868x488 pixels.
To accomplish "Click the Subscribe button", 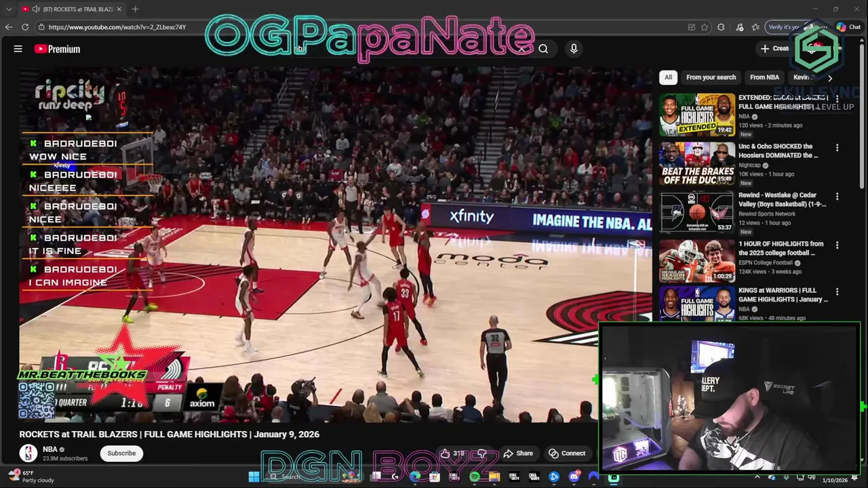I will (x=121, y=453).
